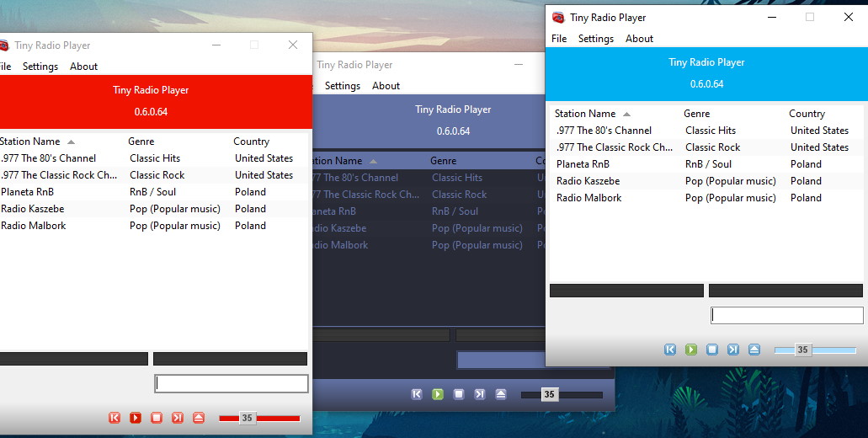Click search field in red window
Image resolution: width=868 pixels, height=438 pixels.
tap(231, 383)
